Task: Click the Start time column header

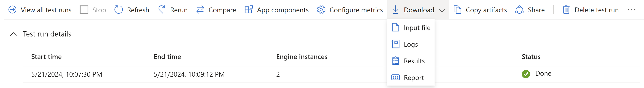Action: coord(46,57)
